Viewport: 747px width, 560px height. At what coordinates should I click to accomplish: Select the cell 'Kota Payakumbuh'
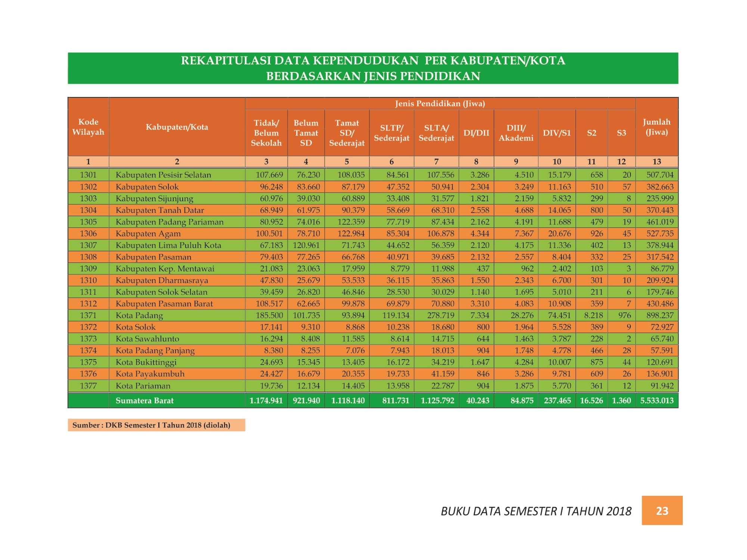pyautogui.click(x=177, y=374)
